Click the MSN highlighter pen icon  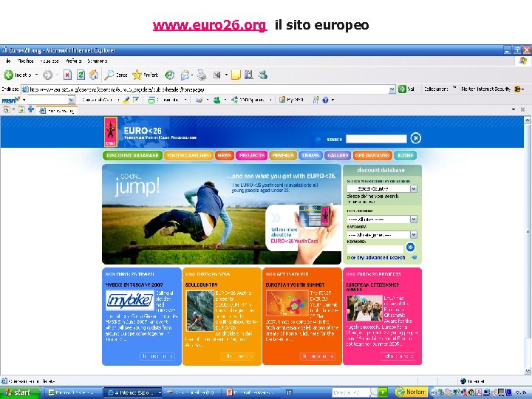(x=126, y=100)
